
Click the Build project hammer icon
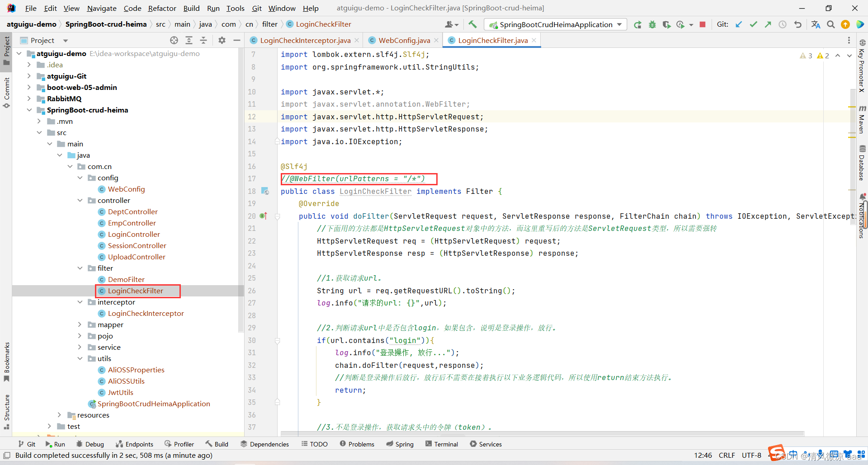coord(472,24)
